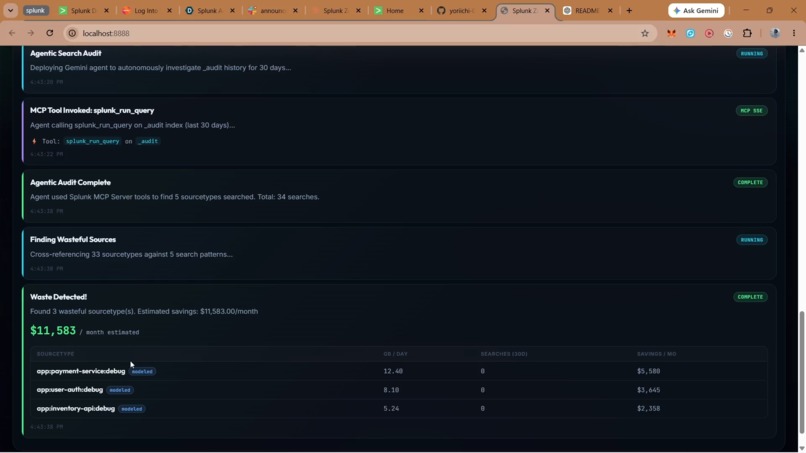Click modeled badge on payment-service row
The width and height of the screenshot is (806, 453).
(x=142, y=371)
